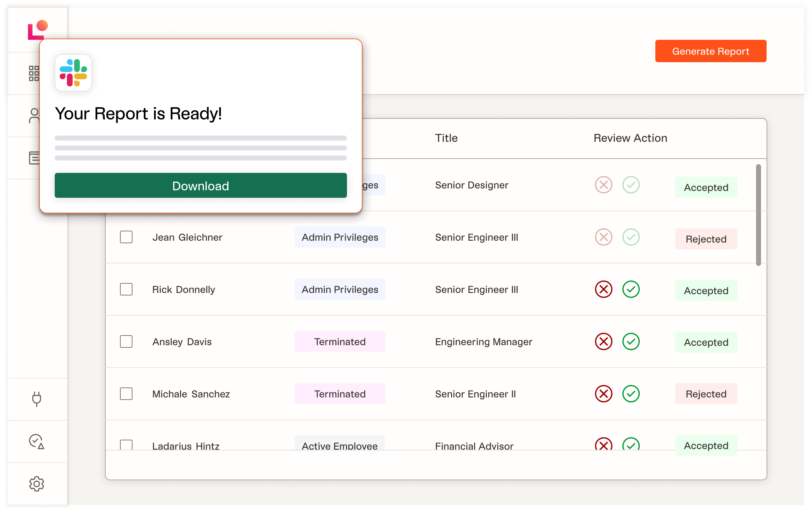Click Accepted status for Rick Donnelly
The image size is (812, 510).
click(x=706, y=290)
